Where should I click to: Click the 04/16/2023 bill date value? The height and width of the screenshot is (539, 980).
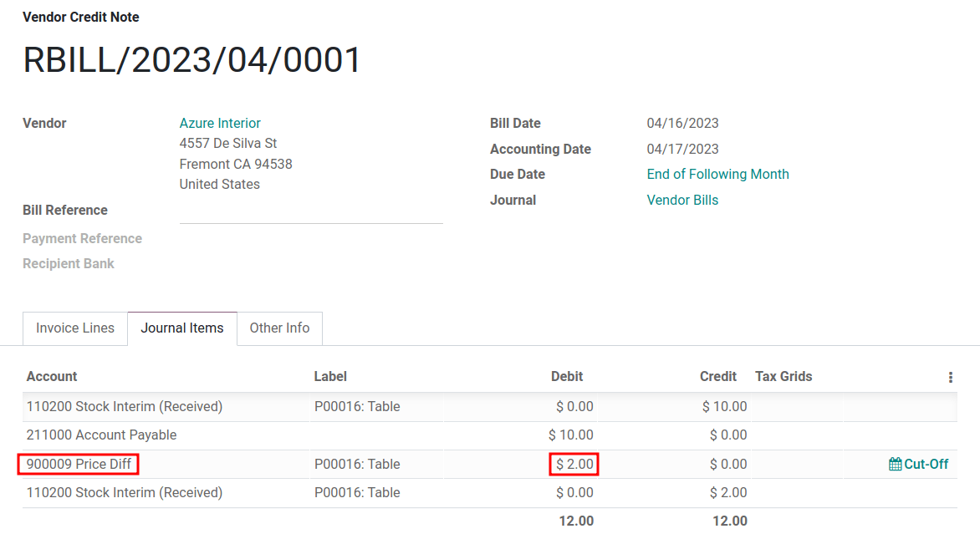tap(682, 124)
